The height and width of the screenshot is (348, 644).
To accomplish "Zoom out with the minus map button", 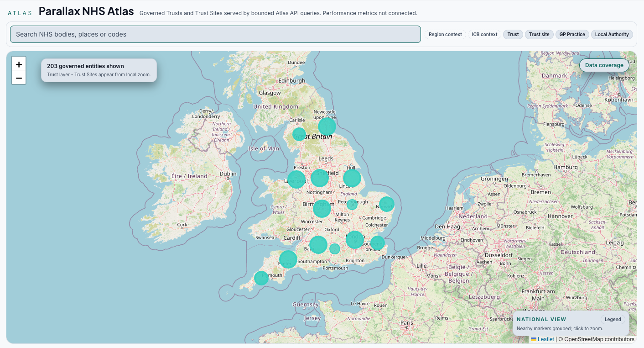I will tap(19, 78).
